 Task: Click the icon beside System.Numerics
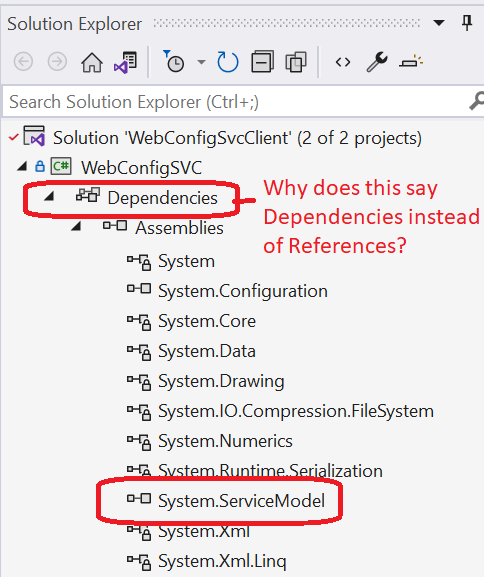tap(139, 442)
